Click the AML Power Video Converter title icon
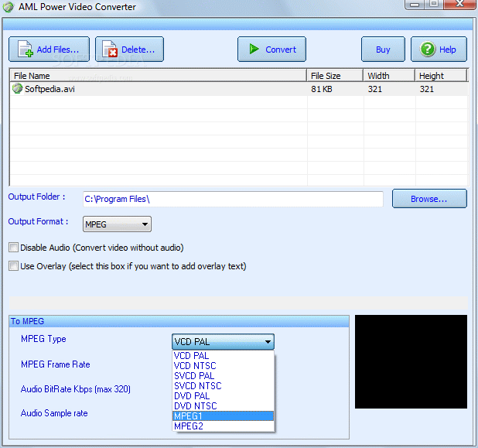 [9, 7]
